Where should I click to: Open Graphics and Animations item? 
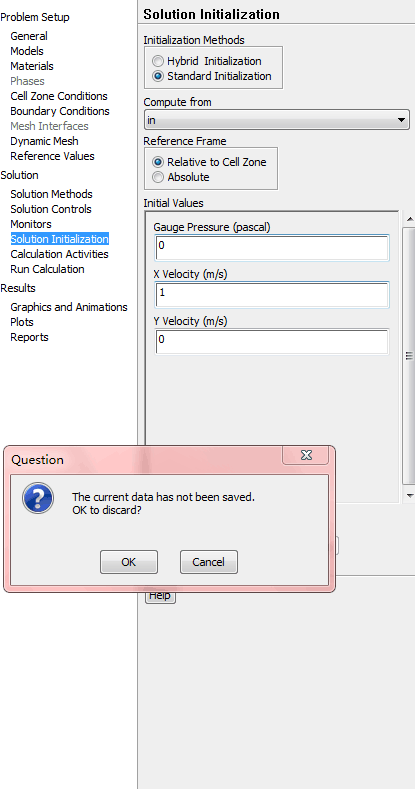click(69, 307)
